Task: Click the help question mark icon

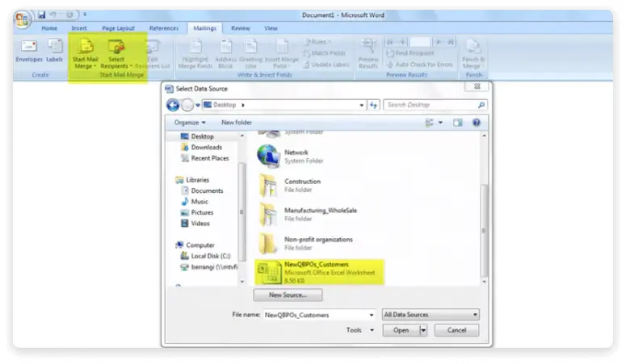Action: (x=477, y=123)
